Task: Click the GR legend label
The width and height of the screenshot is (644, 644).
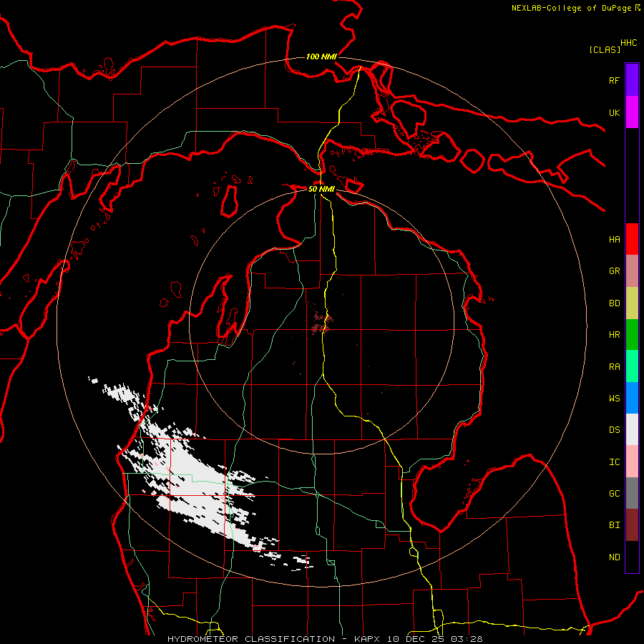Action: [614, 271]
